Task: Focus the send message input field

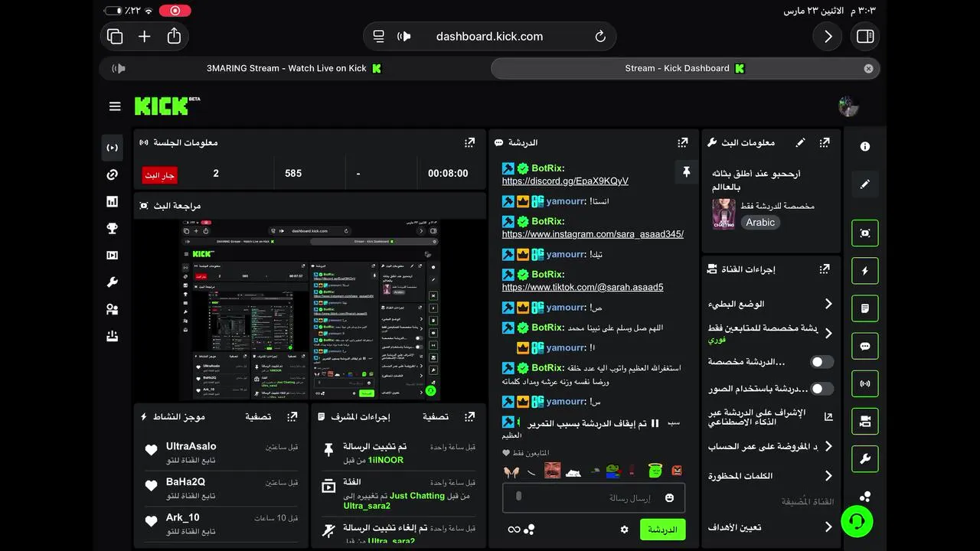Action: coord(594,498)
